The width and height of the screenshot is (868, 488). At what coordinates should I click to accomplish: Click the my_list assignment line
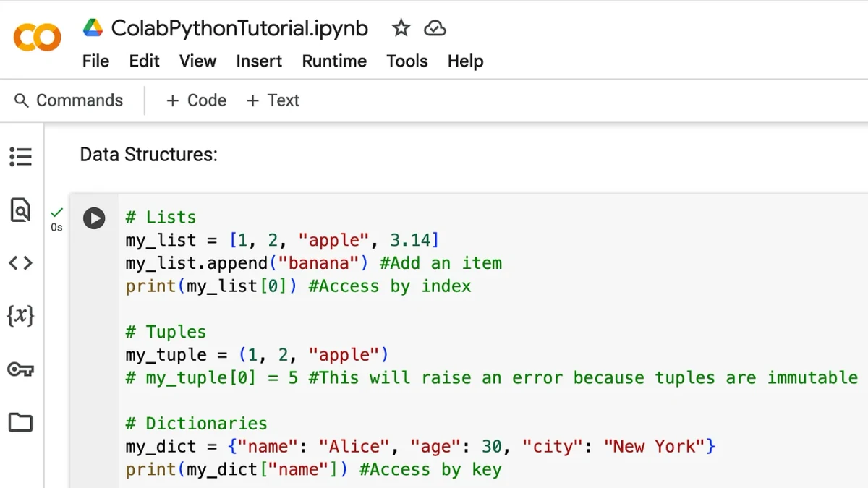(282, 240)
